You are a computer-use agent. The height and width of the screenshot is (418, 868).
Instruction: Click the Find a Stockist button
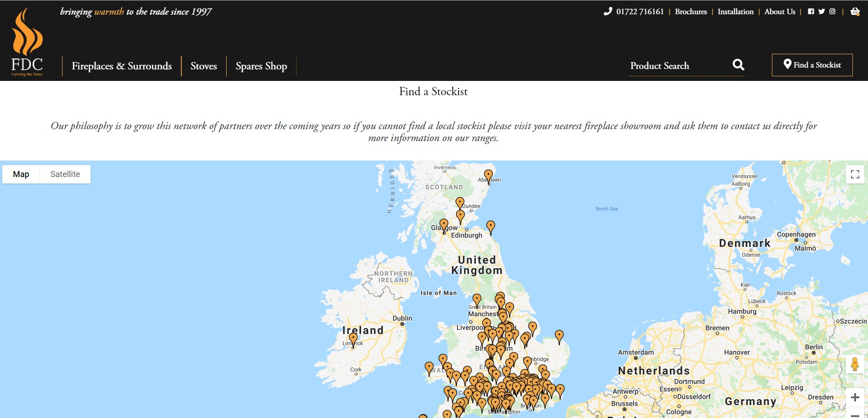click(812, 65)
